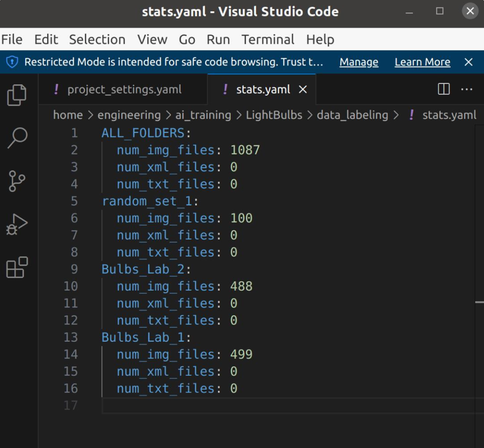
Task: Dismiss the Restricted Mode banner
Action: [468, 62]
